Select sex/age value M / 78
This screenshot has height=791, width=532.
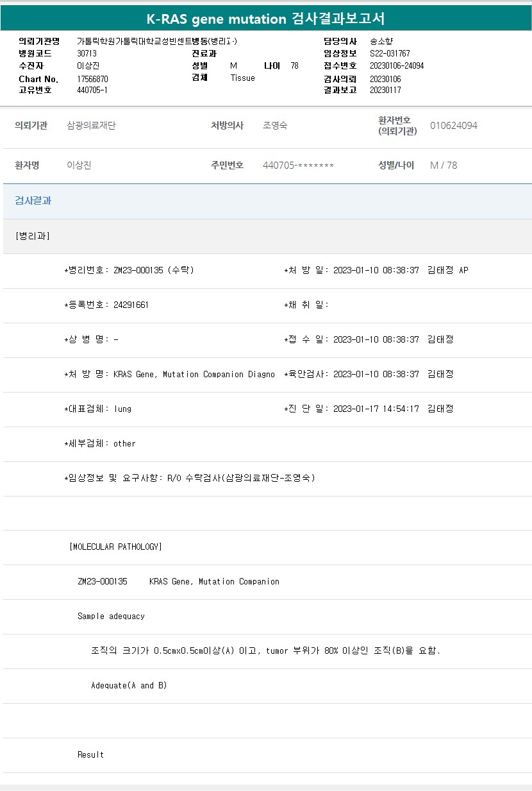(x=444, y=166)
